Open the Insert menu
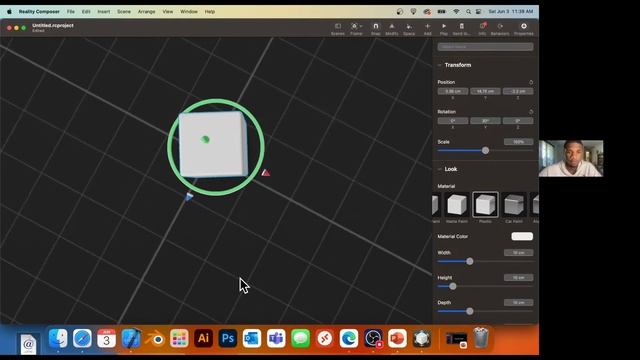This screenshot has width=640, height=360. (104, 11)
